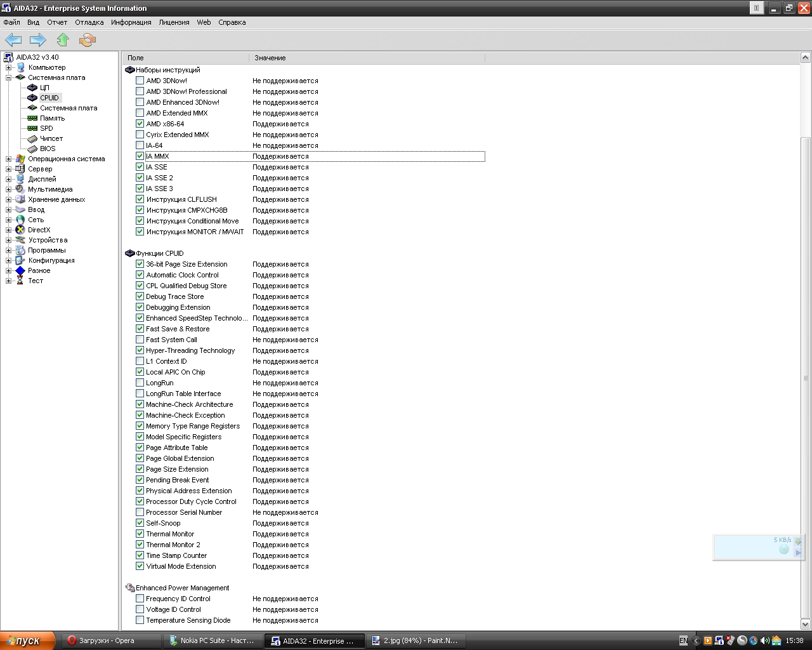Click the DirectX icon in tree

coord(20,230)
